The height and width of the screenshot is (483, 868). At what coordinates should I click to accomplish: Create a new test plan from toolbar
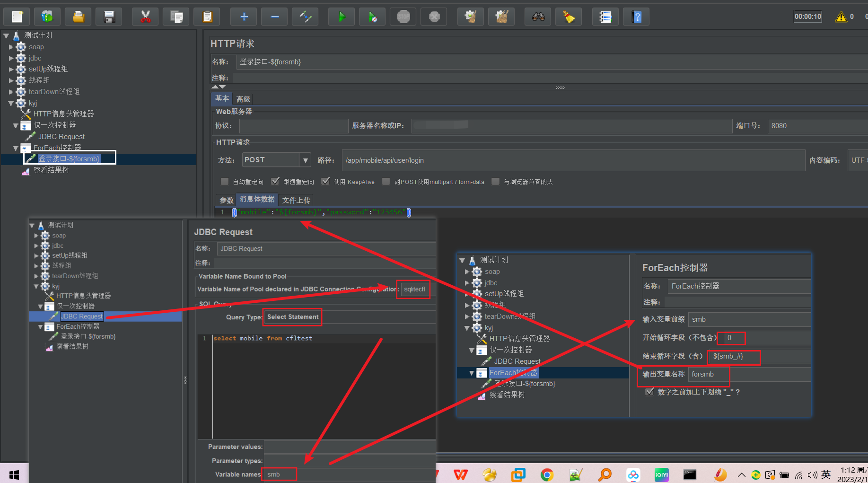tap(17, 17)
